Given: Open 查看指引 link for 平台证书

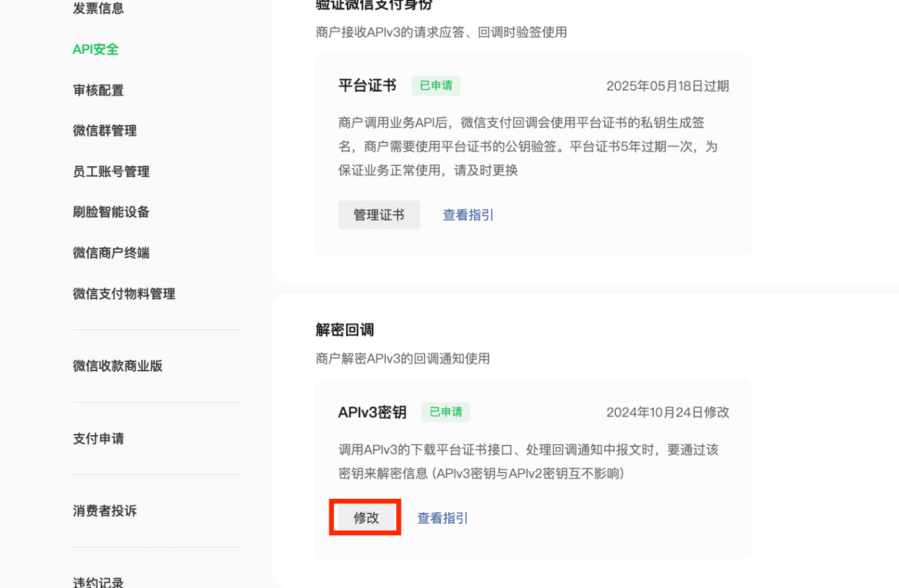Looking at the screenshot, I should coord(468,215).
